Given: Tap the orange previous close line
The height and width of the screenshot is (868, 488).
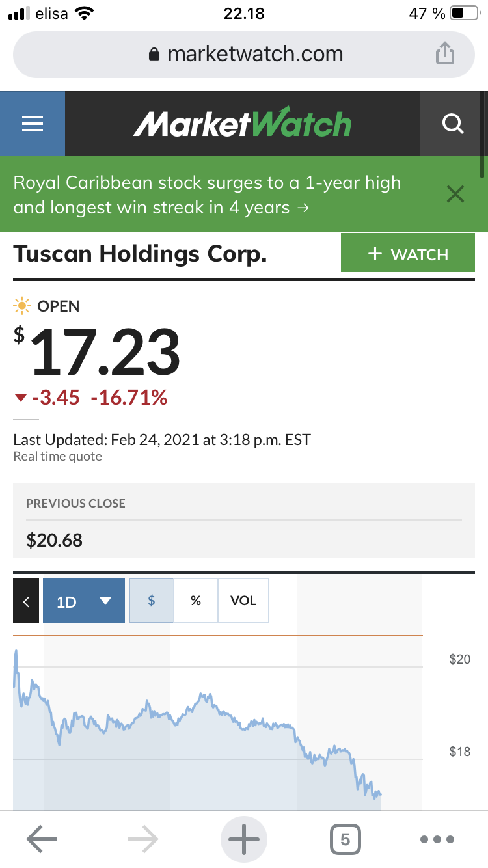Looking at the screenshot, I should [x=218, y=635].
